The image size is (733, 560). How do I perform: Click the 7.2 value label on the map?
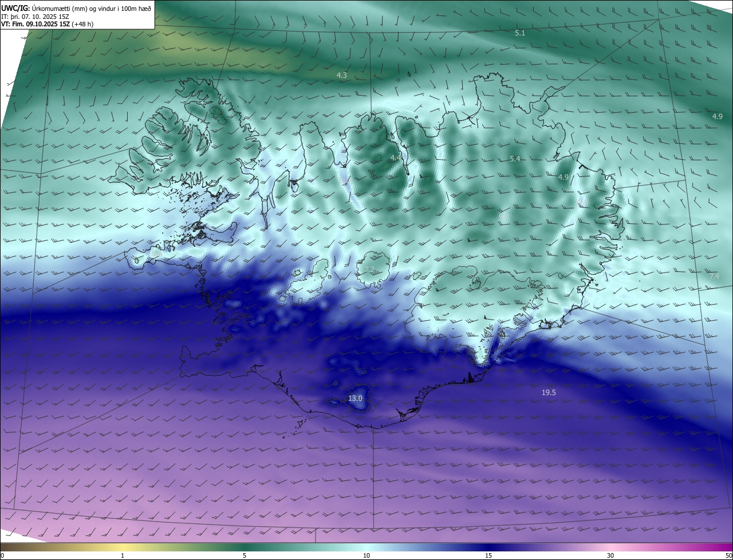point(369,270)
